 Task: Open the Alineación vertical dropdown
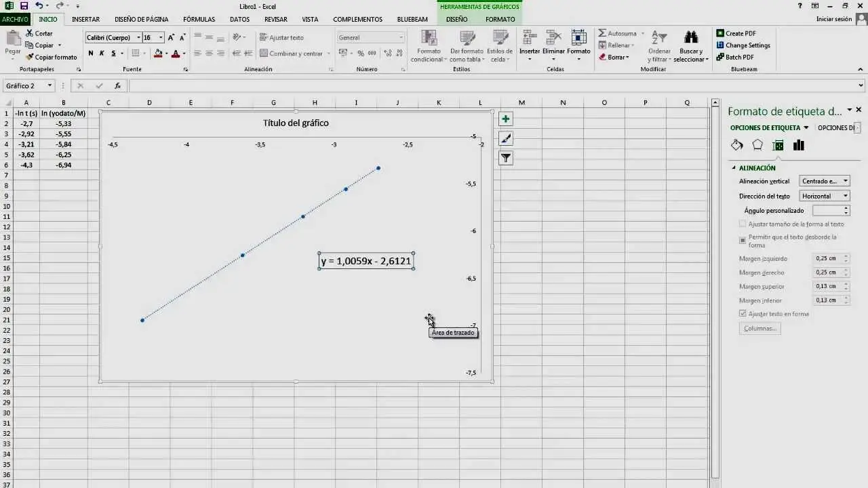click(845, 181)
